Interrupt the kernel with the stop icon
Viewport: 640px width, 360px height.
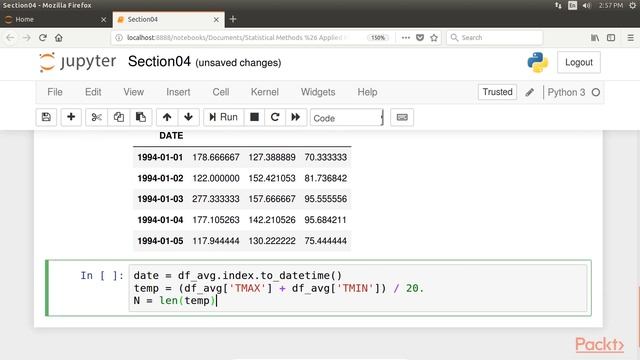click(254, 117)
